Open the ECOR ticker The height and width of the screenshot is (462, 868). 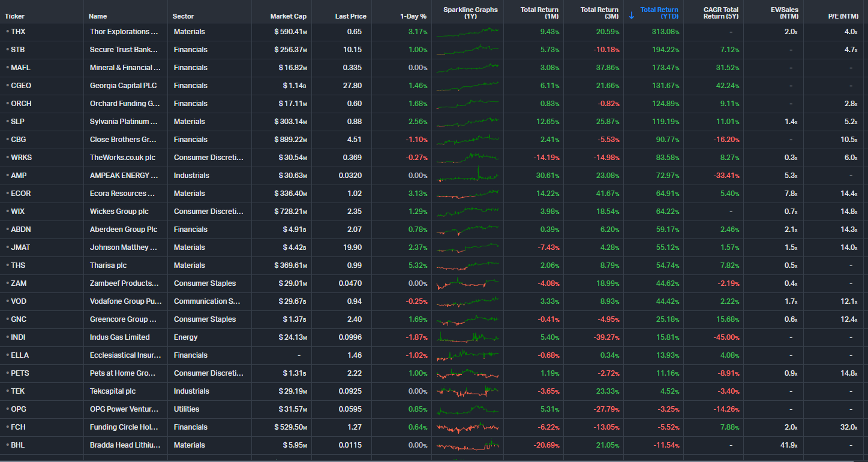[20, 194]
